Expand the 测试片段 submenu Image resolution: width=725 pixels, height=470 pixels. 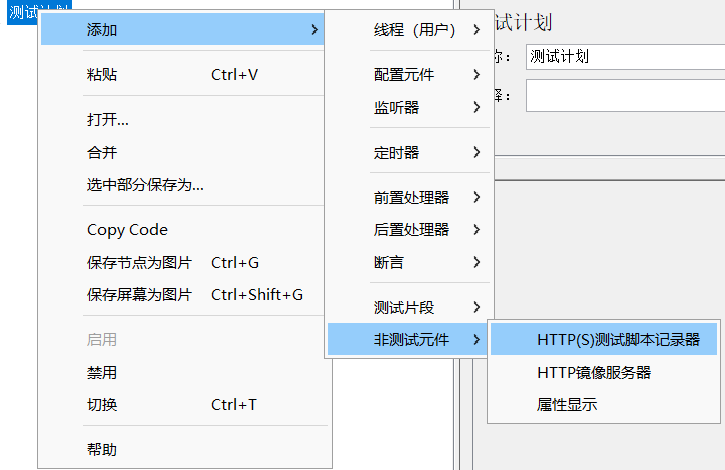[409, 307]
